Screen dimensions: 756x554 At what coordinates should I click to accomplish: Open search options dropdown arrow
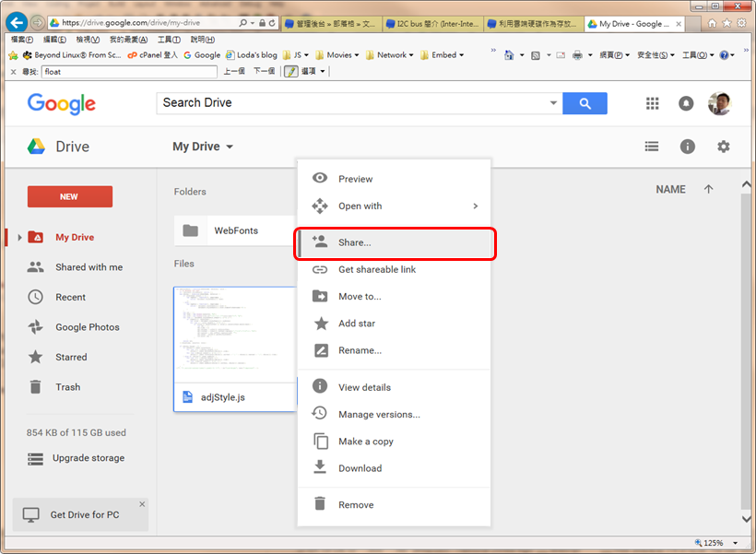coord(553,102)
